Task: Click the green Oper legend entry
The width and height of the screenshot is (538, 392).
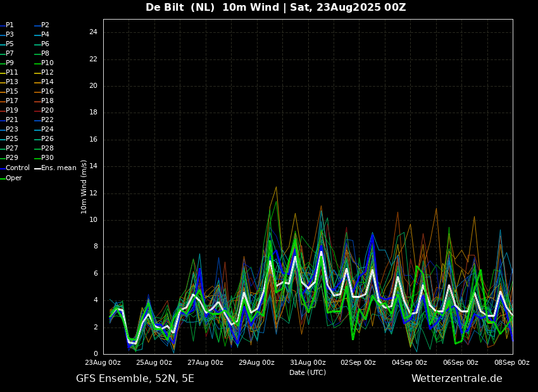Action: point(11,178)
